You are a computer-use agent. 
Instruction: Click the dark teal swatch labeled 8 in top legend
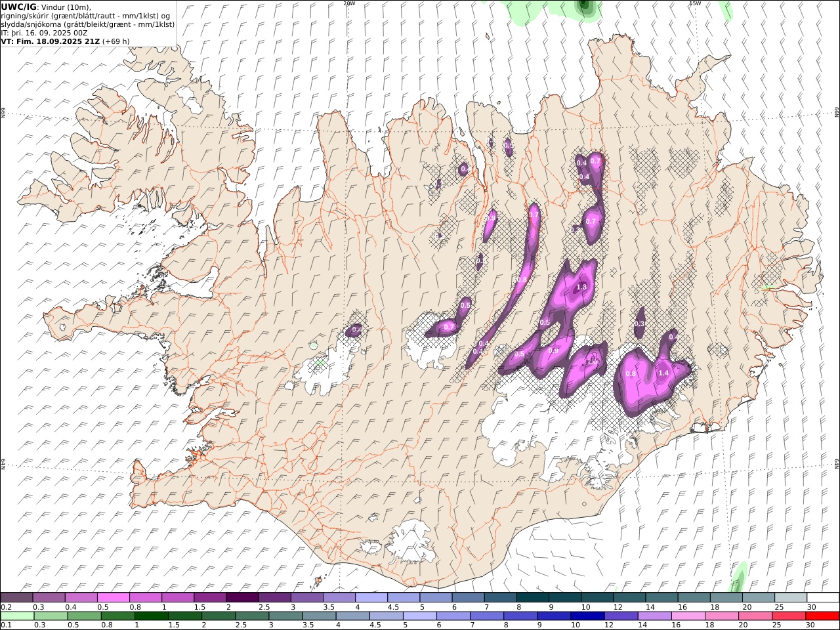click(x=532, y=598)
